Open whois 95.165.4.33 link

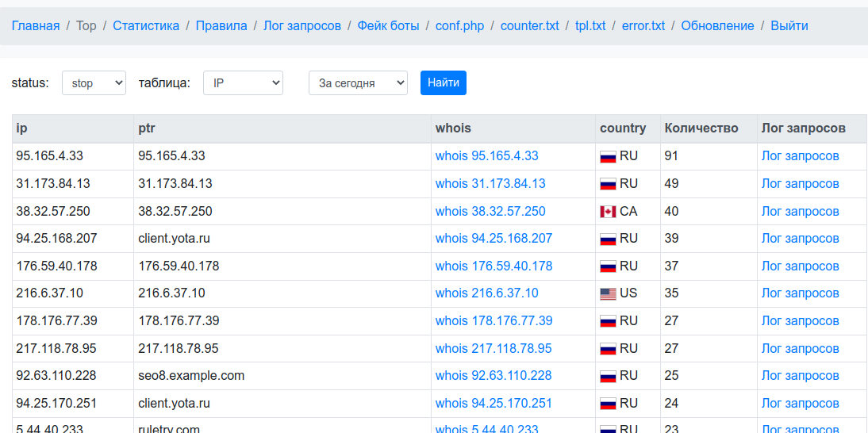coord(486,156)
